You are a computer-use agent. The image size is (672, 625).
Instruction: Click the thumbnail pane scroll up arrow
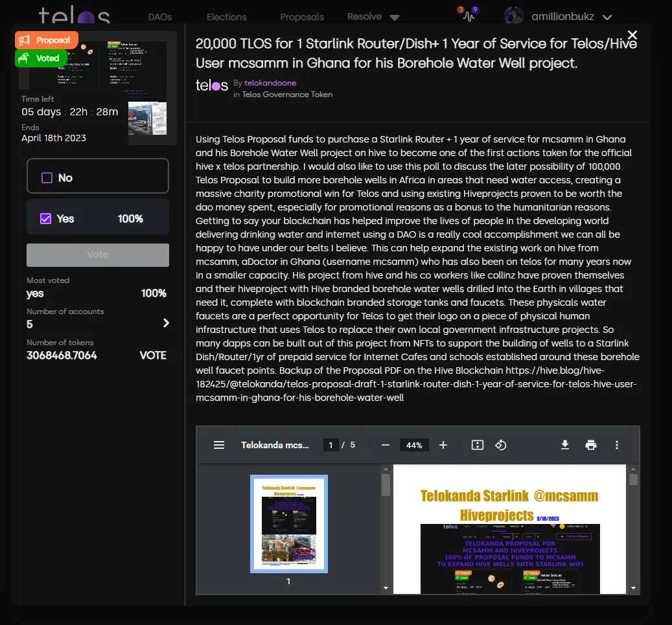coord(386,469)
